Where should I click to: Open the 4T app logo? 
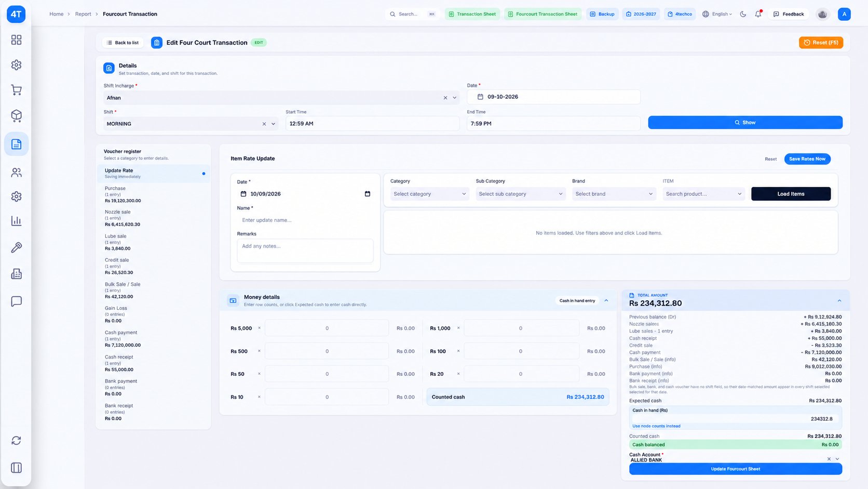coord(16,14)
